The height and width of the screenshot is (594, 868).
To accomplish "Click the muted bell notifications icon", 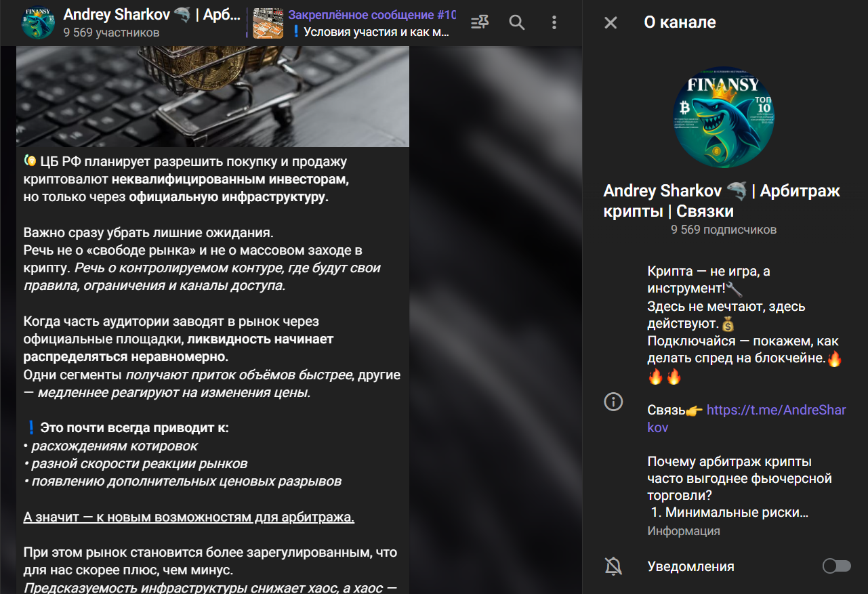I will point(613,566).
